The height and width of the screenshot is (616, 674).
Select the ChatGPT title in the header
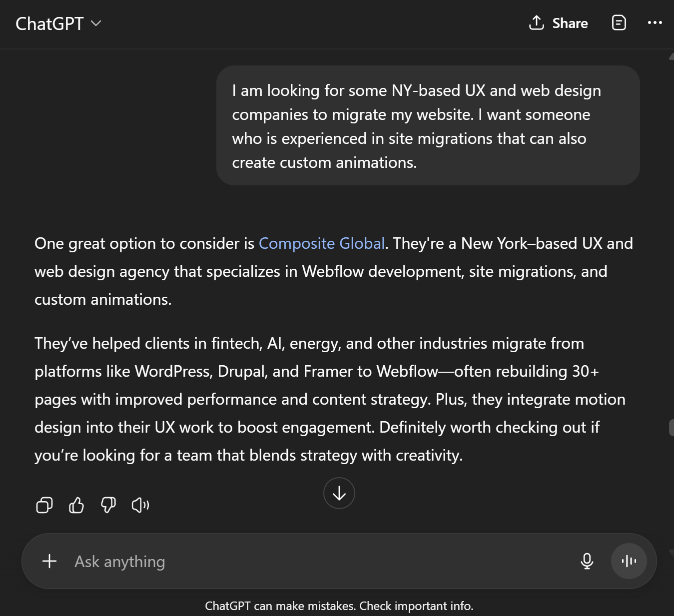[49, 23]
